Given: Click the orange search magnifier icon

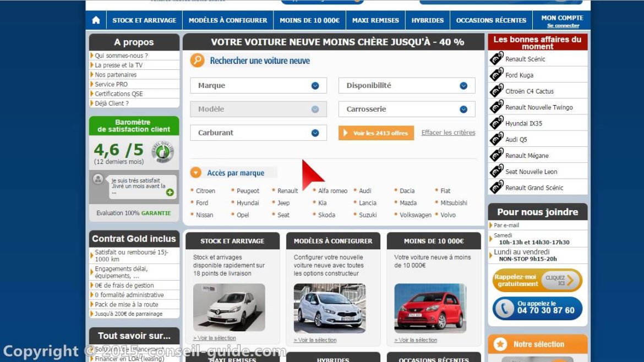Looking at the screenshot, I should (x=197, y=61).
